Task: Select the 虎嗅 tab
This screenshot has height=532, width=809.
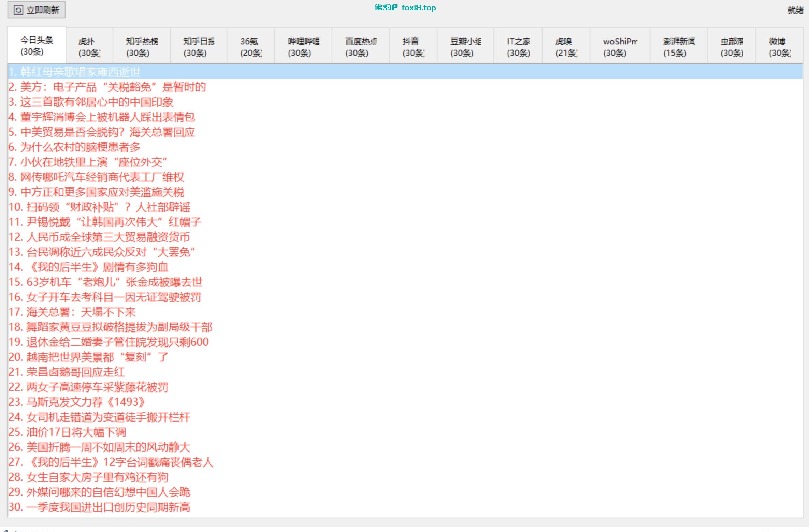Action: 566,47
